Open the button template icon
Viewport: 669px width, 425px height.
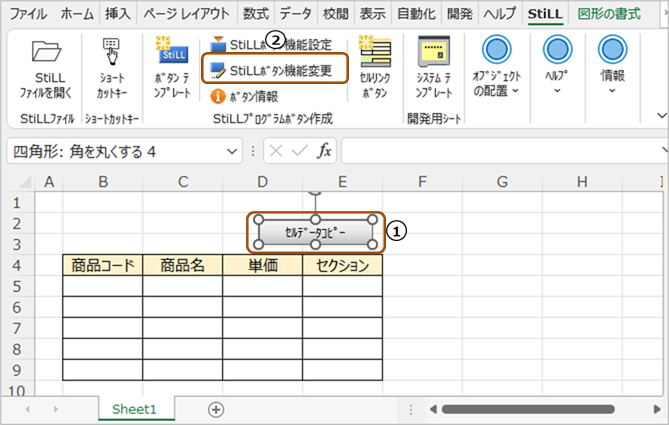(172, 50)
